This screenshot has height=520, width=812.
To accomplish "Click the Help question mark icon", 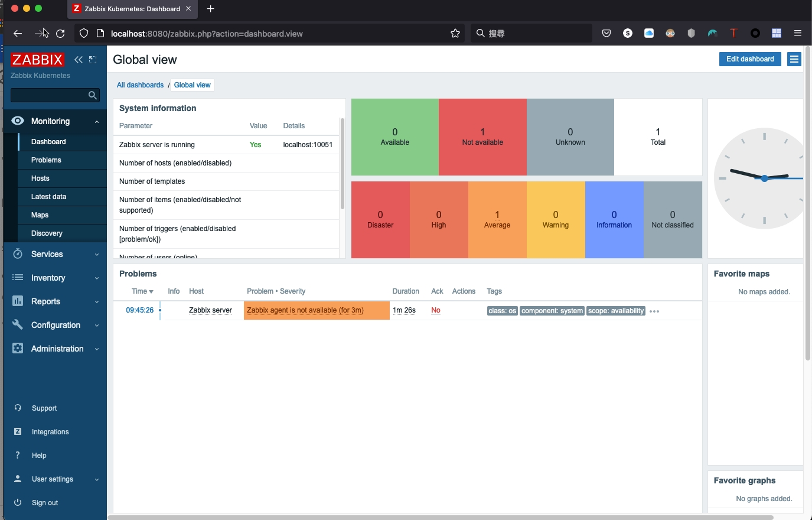I will [18, 455].
